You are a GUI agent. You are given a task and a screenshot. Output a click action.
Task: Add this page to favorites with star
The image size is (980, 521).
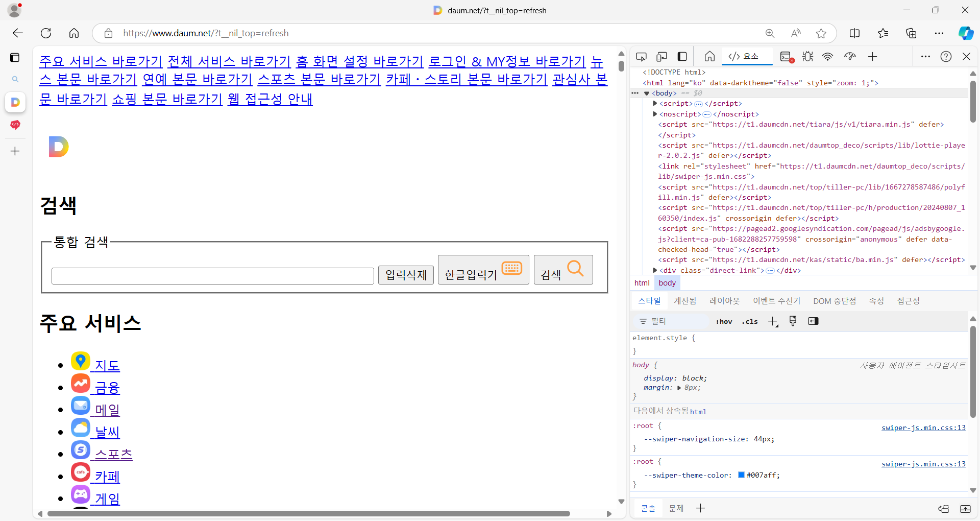coord(821,33)
